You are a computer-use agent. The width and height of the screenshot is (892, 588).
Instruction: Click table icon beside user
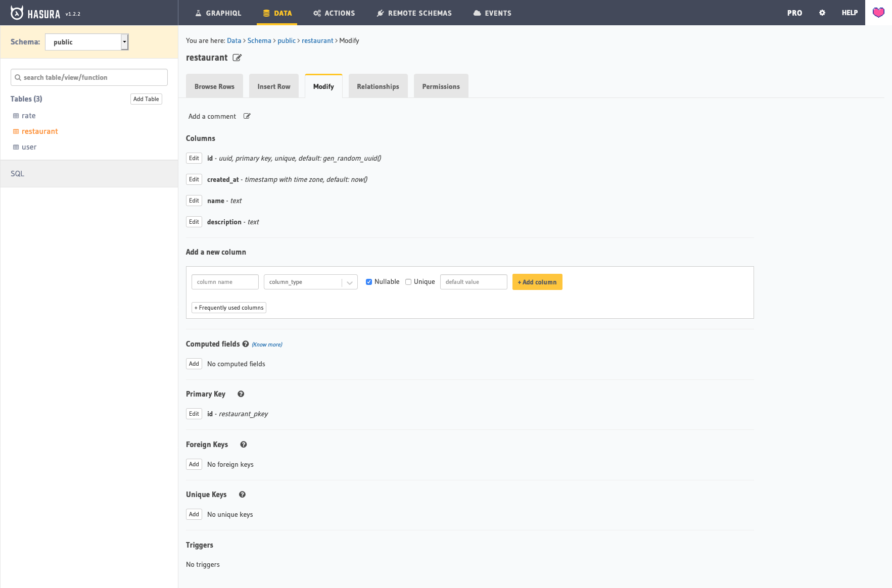click(x=16, y=147)
